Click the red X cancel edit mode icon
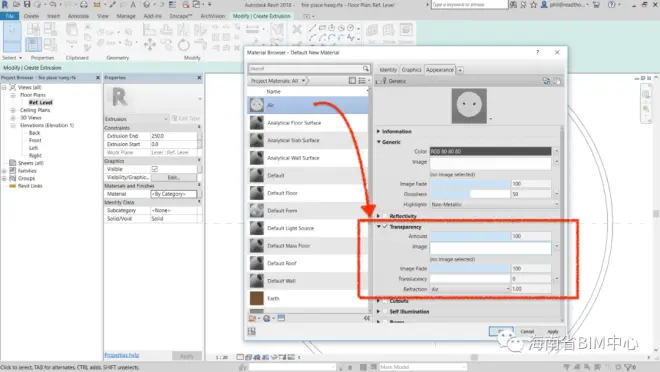This screenshot has height=372, width=660. 297,29
